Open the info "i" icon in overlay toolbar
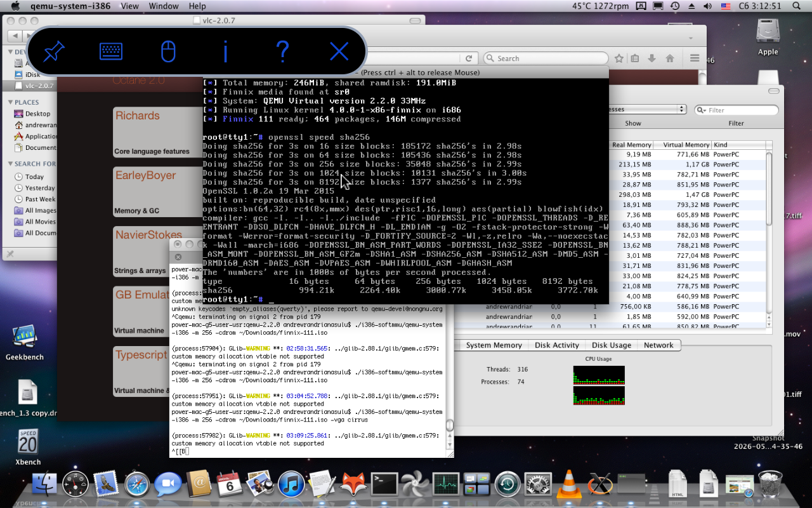The width and height of the screenshot is (812, 508). [x=225, y=51]
